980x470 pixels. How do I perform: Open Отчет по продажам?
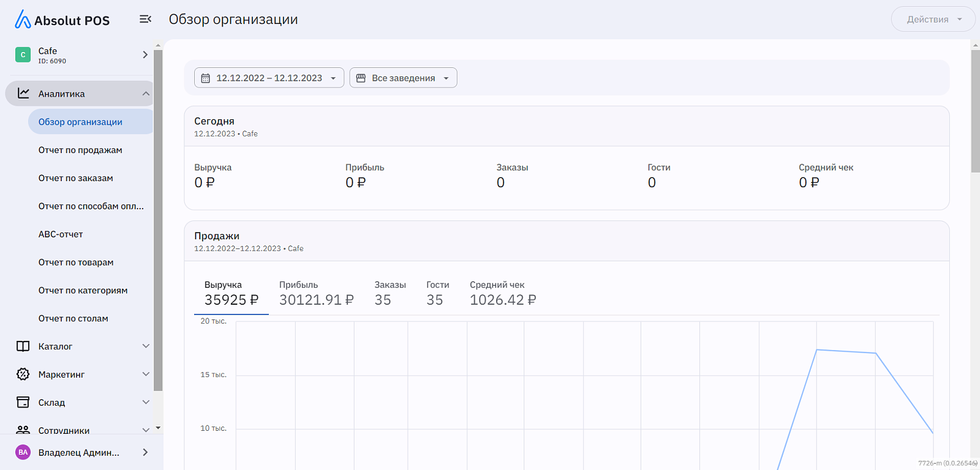pos(80,150)
